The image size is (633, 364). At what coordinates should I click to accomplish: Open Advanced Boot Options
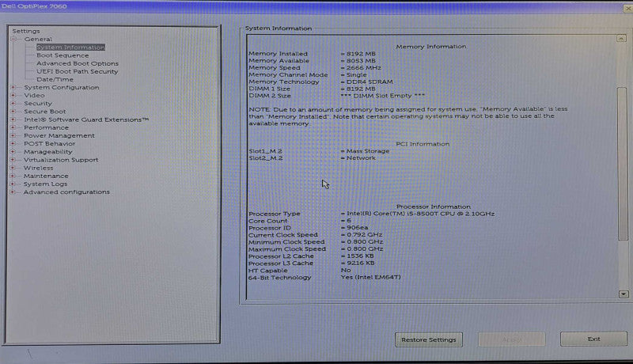pos(78,63)
